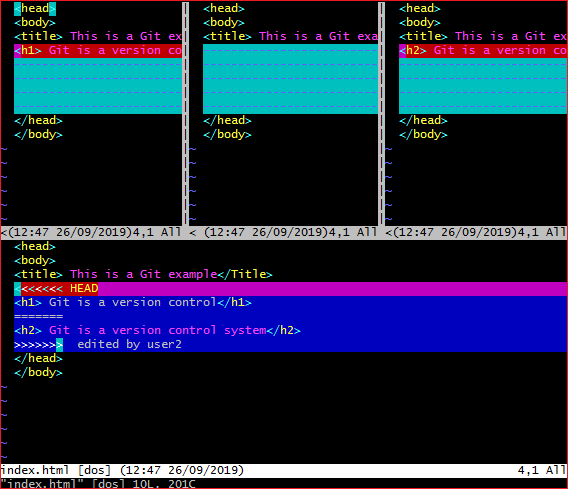Click the >>>>>>> edited by user2 marker line

(291, 344)
